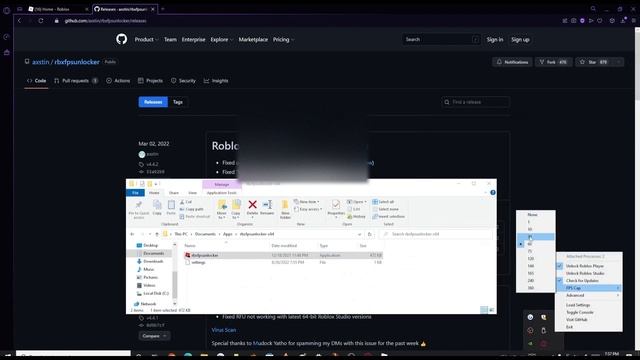Click the GitHub search field
Screen dimensions: 640x360
(x=441, y=40)
